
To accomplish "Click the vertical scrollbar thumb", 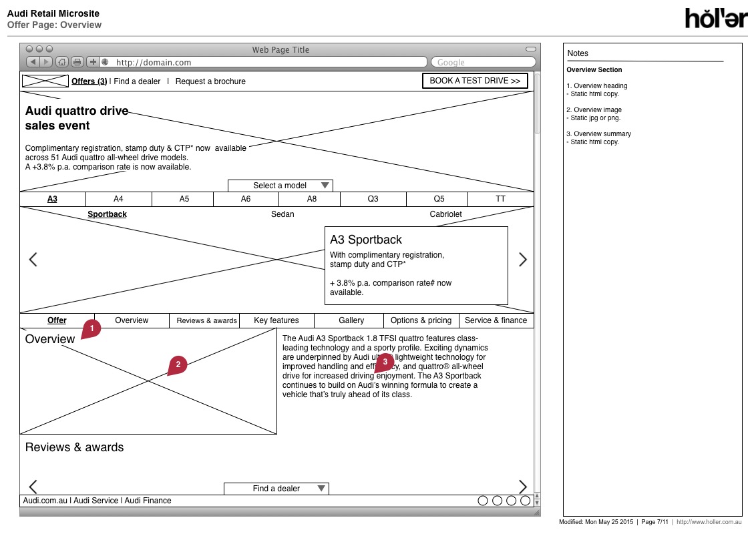I will click(x=537, y=103).
